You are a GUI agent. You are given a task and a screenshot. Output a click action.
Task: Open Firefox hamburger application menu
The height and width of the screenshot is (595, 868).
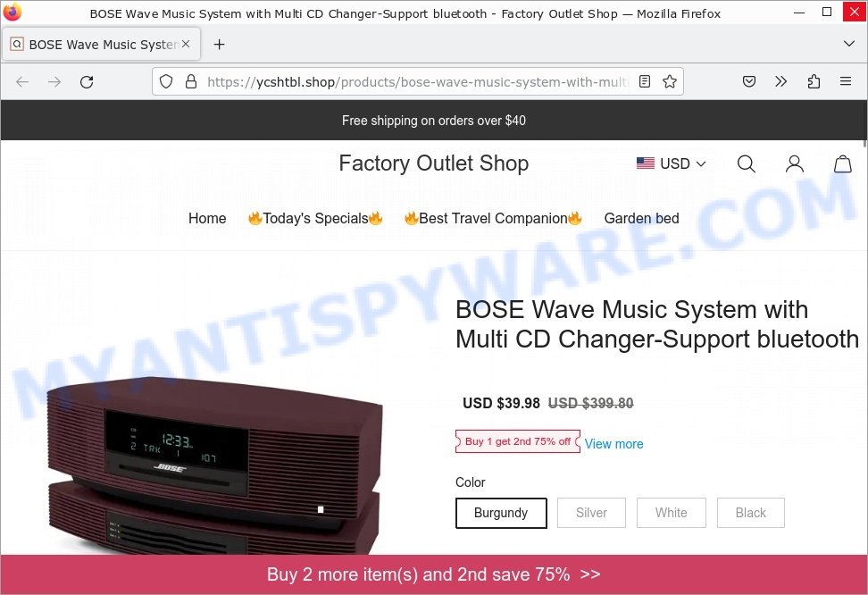pyautogui.click(x=846, y=82)
